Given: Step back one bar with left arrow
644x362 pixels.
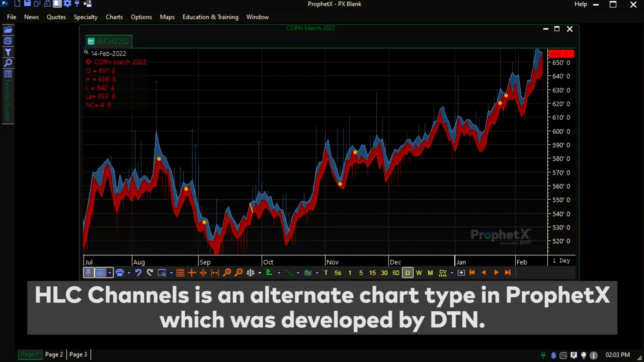Looking at the screenshot, I should point(484,273).
